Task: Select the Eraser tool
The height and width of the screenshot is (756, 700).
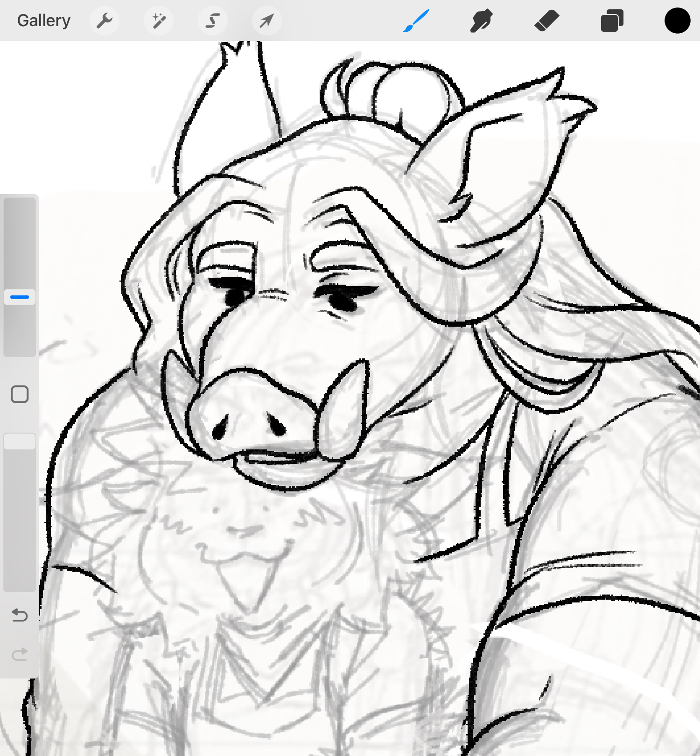Action: pyautogui.click(x=547, y=21)
